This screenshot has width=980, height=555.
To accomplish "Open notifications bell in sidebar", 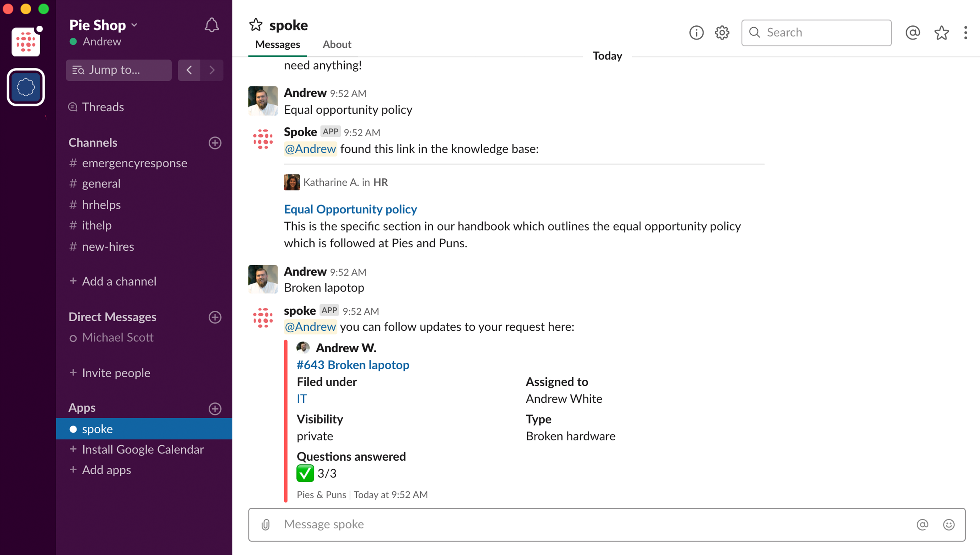I will click(212, 25).
